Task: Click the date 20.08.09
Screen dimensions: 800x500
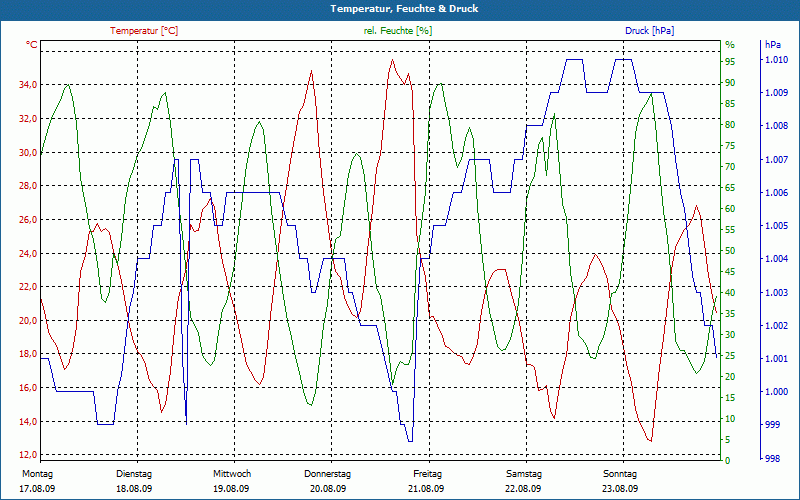Action: 328,489
